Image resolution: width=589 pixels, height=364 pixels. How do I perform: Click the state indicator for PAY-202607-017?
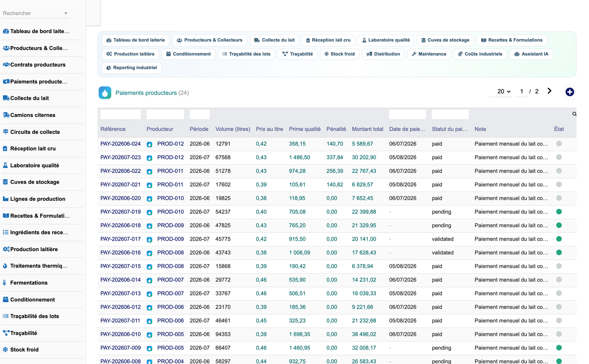[559, 239]
